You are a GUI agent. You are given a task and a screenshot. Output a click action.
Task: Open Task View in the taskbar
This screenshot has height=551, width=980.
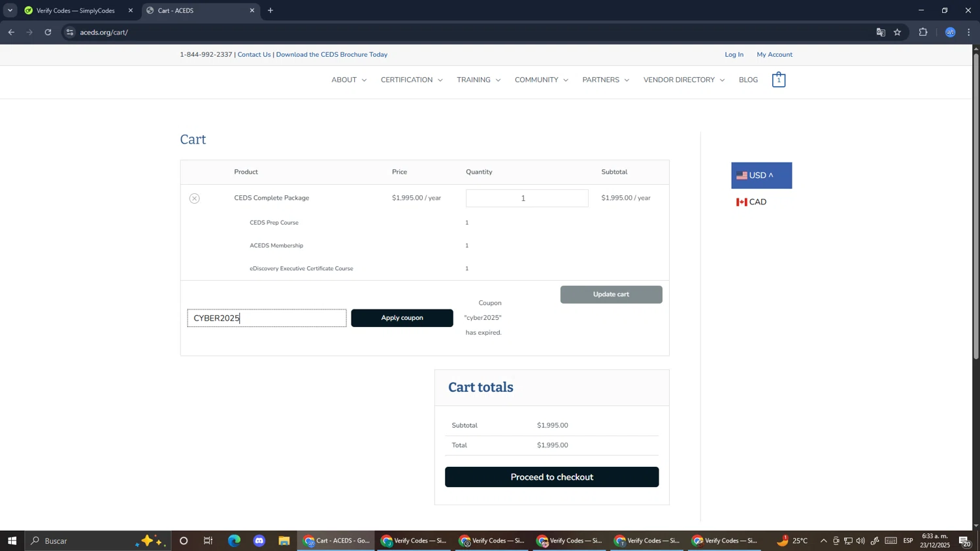[x=208, y=541]
